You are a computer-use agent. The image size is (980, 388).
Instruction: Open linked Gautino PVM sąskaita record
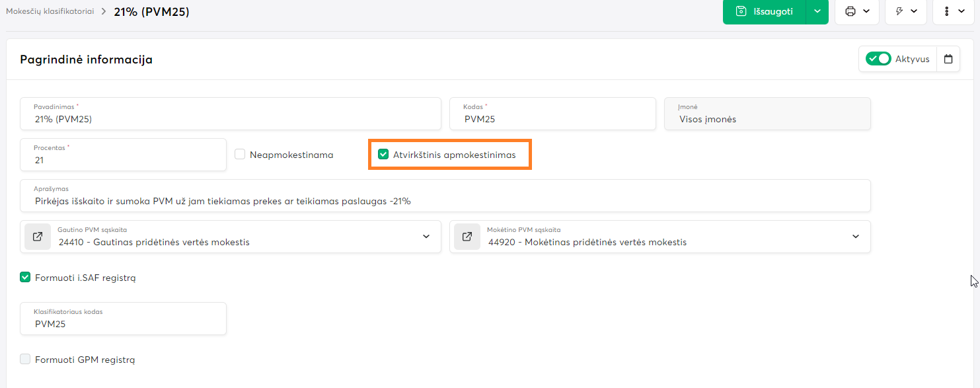click(38, 237)
